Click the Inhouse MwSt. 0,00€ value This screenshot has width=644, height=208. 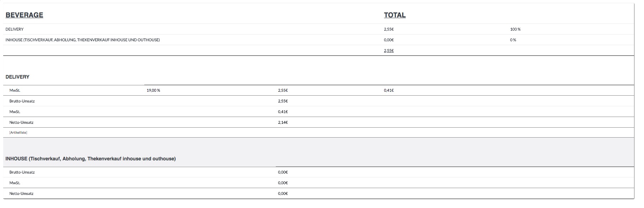283,183
